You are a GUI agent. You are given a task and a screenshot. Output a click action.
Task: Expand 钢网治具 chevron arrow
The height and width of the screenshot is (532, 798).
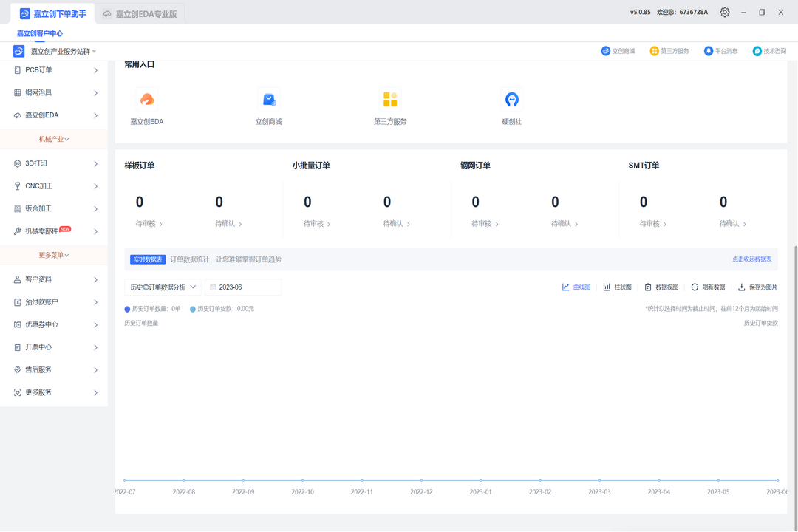95,92
